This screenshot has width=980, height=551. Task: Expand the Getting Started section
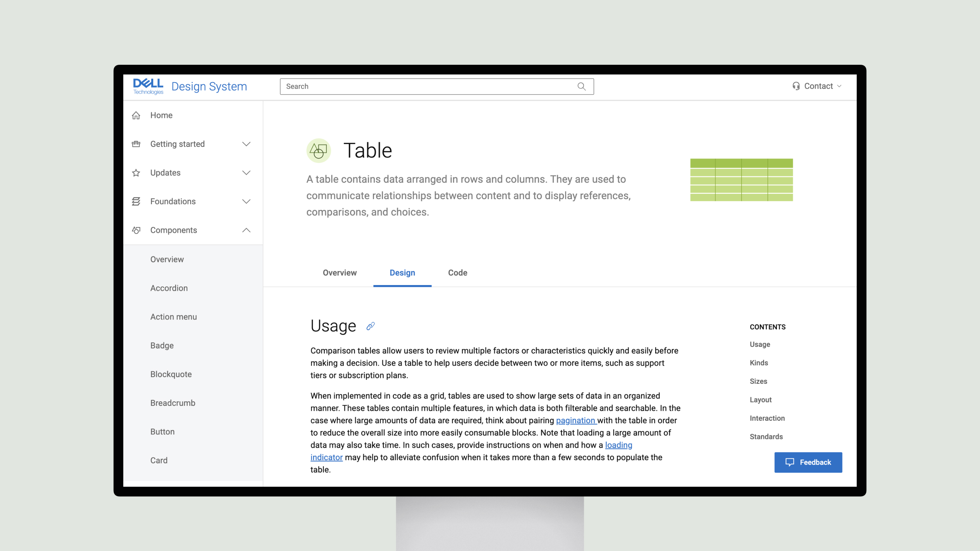(x=246, y=144)
